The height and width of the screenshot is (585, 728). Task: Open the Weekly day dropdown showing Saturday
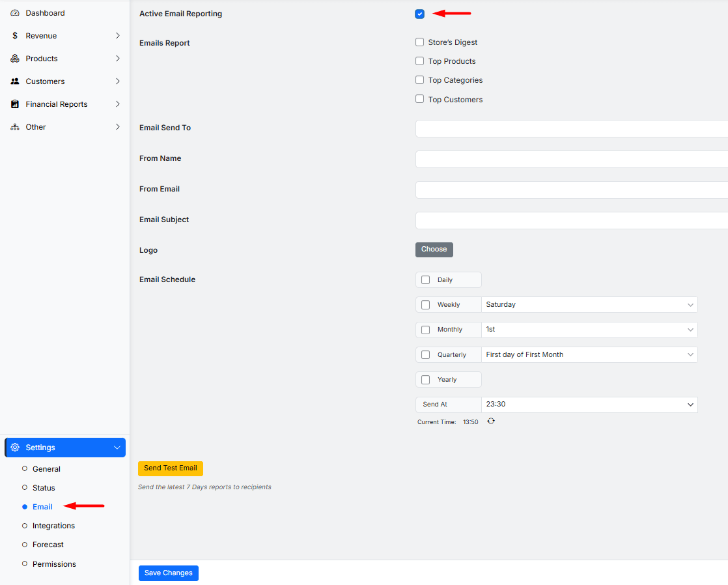point(589,305)
